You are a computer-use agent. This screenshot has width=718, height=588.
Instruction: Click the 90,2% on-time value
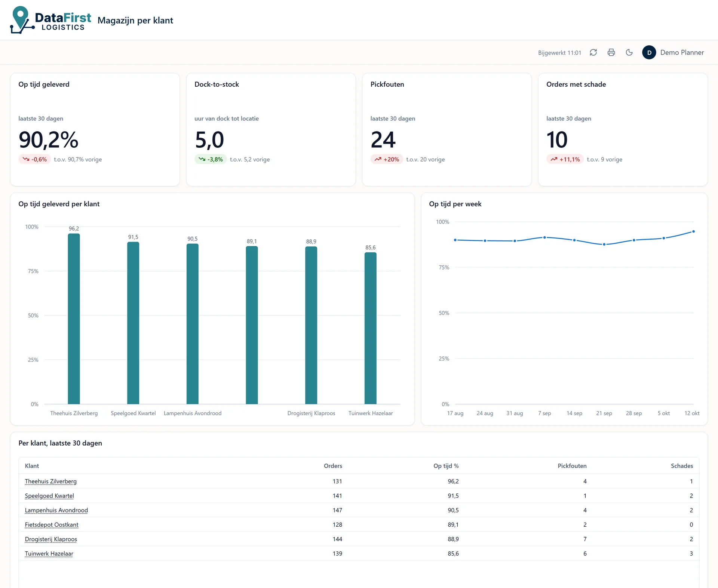pyautogui.click(x=49, y=140)
